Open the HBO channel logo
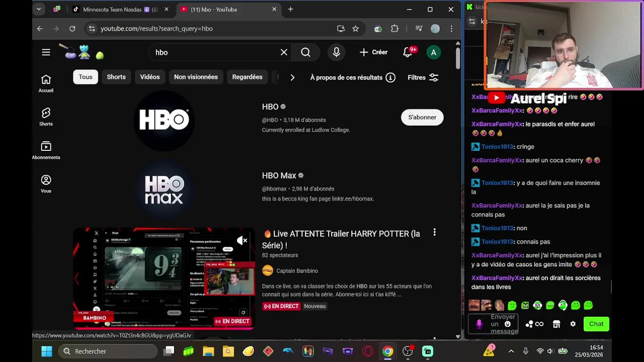The height and width of the screenshot is (362, 644). click(x=164, y=120)
